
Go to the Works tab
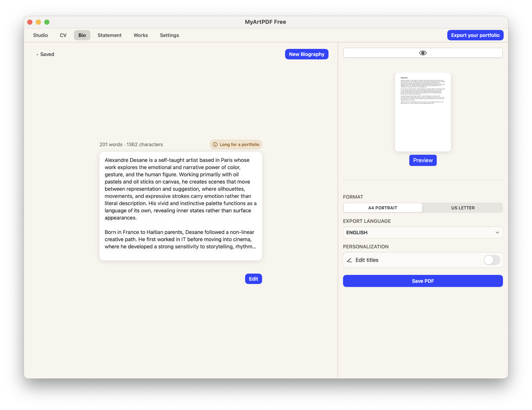[x=140, y=35]
